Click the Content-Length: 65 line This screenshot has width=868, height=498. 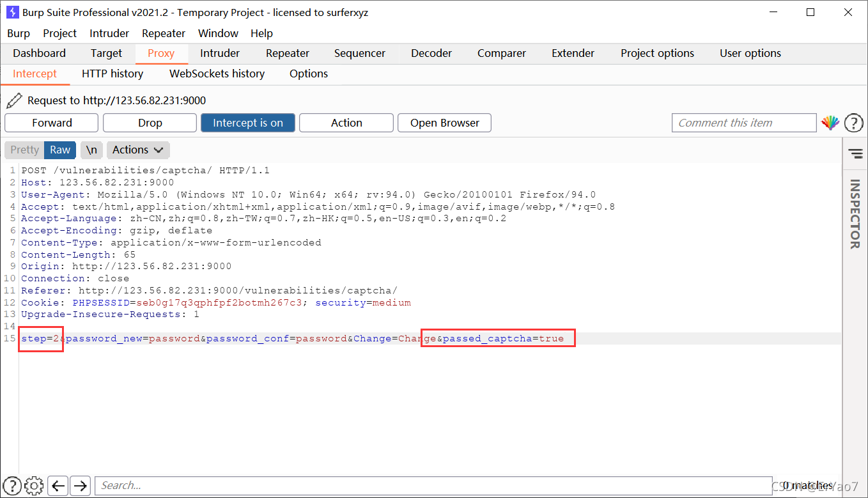[x=78, y=254]
